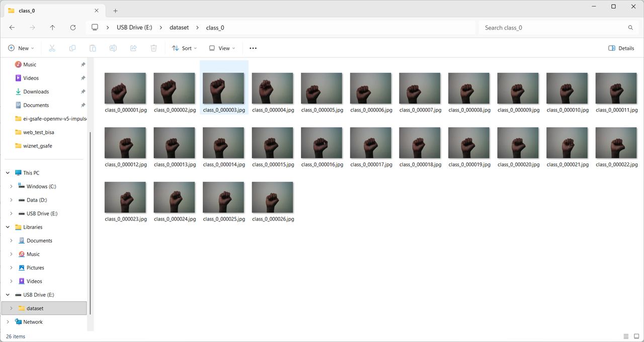Open Music quick access folder
The image size is (644, 342).
30,64
